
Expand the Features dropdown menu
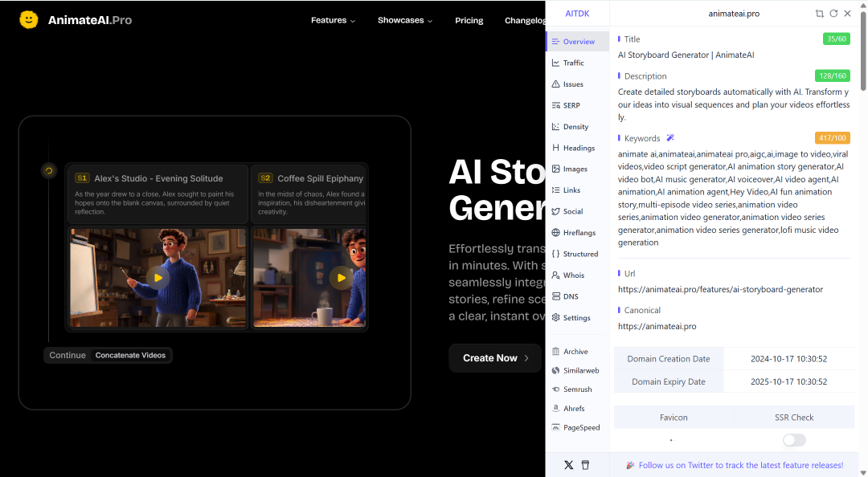pos(334,20)
